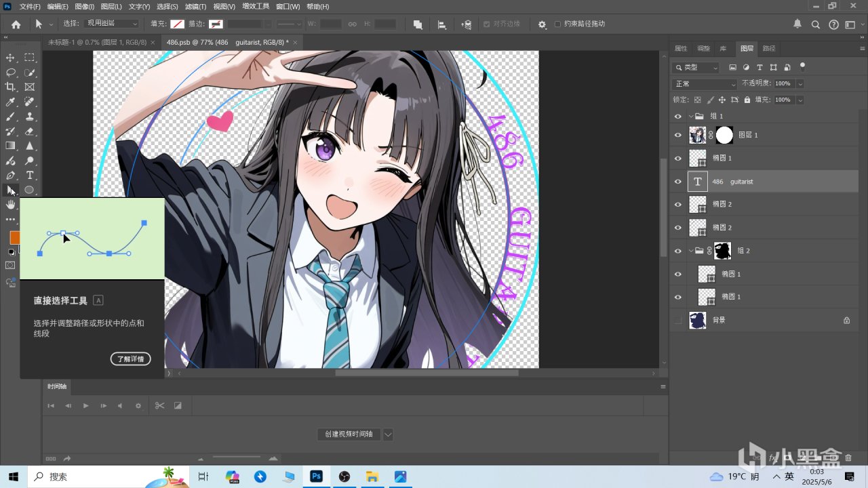868x488 pixels.
Task: Select the Horizontal Type tool
Action: click(30, 176)
